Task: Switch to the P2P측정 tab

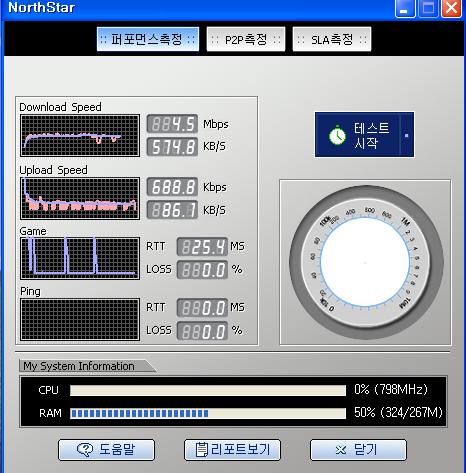Action: [x=246, y=39]
